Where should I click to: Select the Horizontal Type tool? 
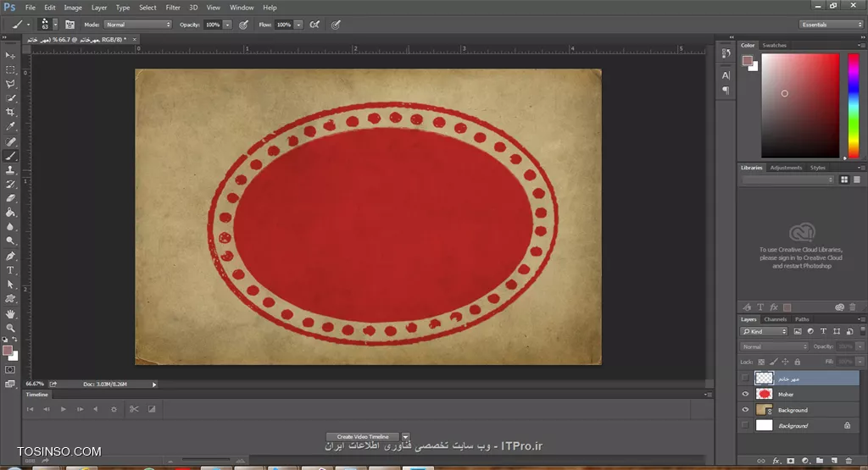coord(10,270)
